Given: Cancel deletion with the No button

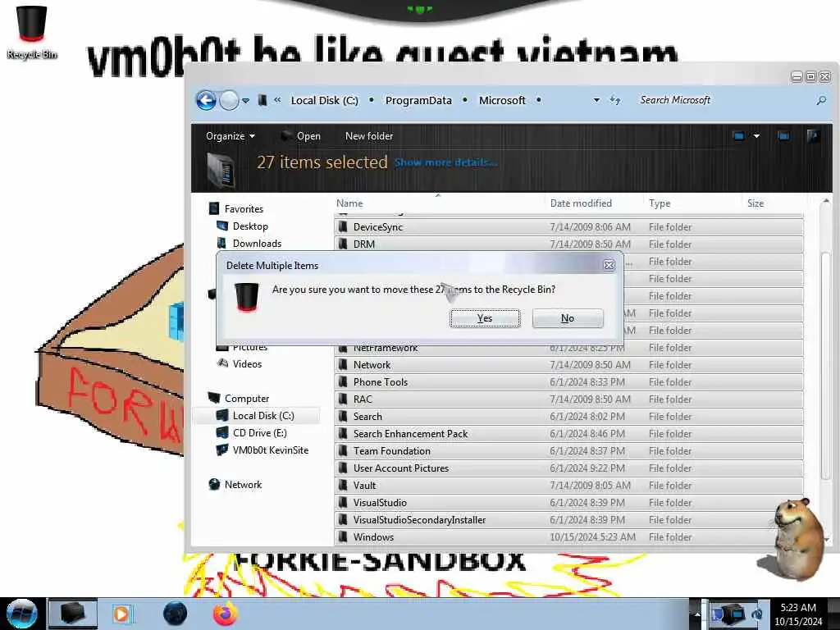Looking at the screenshot, I should [568, 318].
